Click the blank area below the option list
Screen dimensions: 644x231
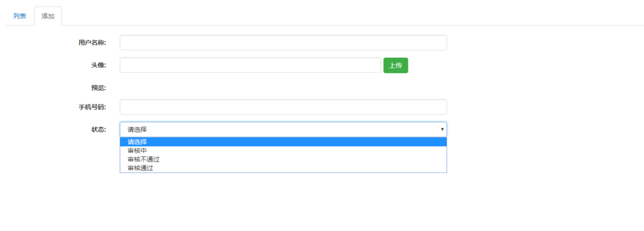pyautogui.click(x=283, y=201)
